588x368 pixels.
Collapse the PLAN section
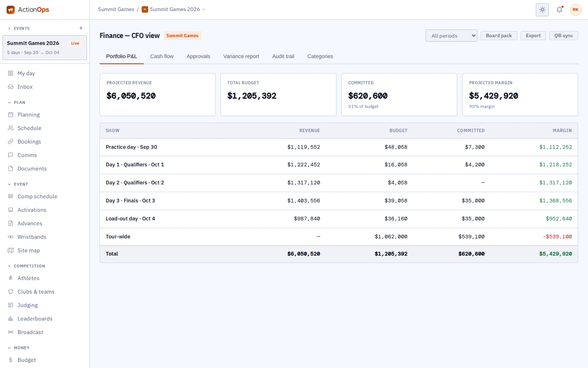pyautogui.click(x=17, y=102)
